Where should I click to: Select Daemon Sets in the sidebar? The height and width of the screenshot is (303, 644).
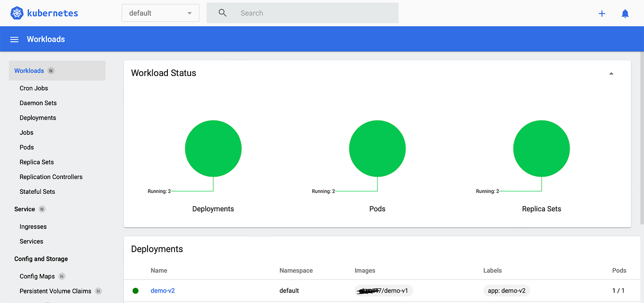coord(38,103)
